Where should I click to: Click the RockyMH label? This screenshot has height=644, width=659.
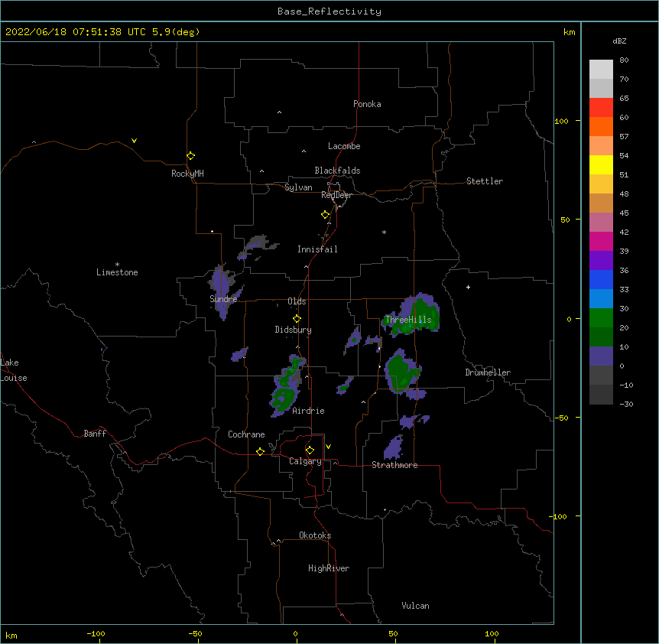(187, 174)
